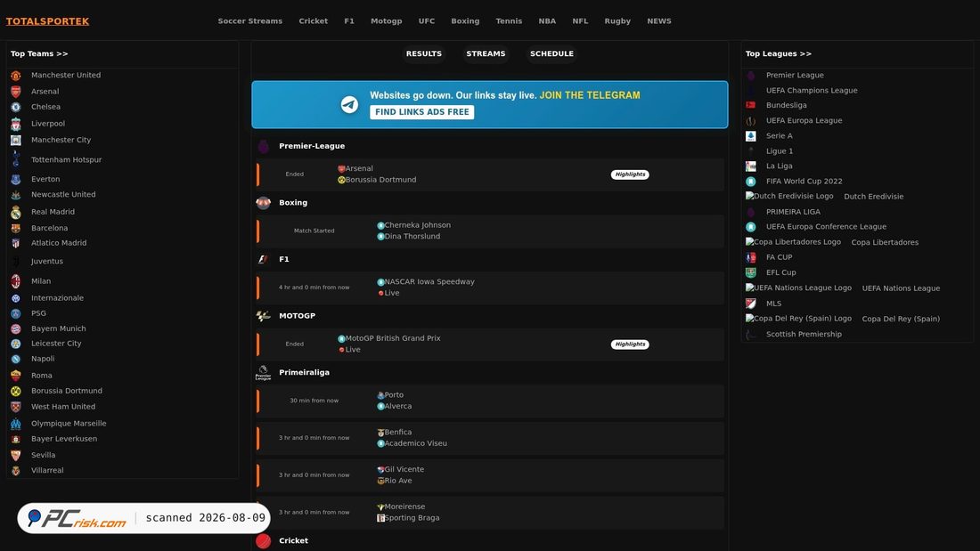Switch to the SCHEDULE tab
Screen dimensions: 980x551
point(551,53)
